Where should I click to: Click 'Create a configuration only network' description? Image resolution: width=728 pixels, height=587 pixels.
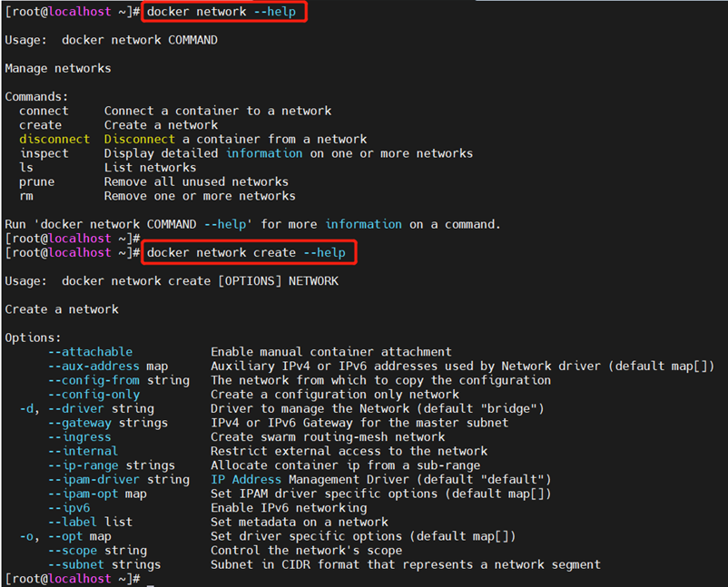(335, 395)
